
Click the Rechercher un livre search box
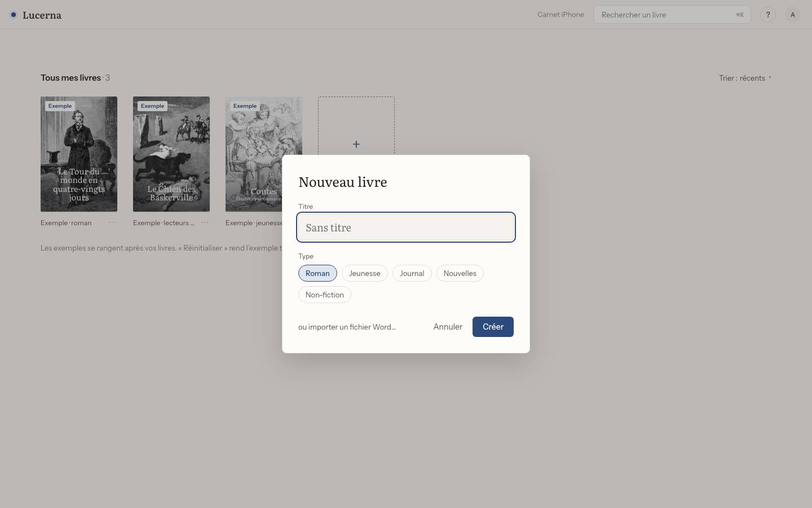point(672,15)
